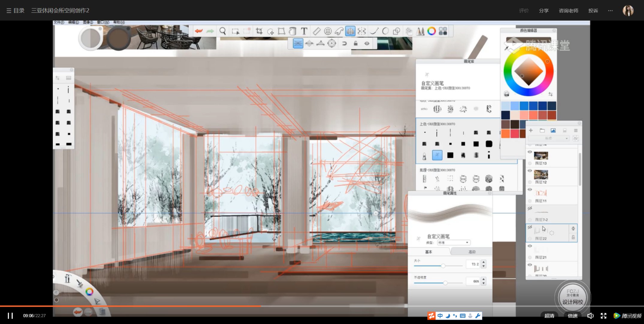Screen dimensions: 644x324
Task: Activate the perspective guide grid tool
Action: (350, 31)
